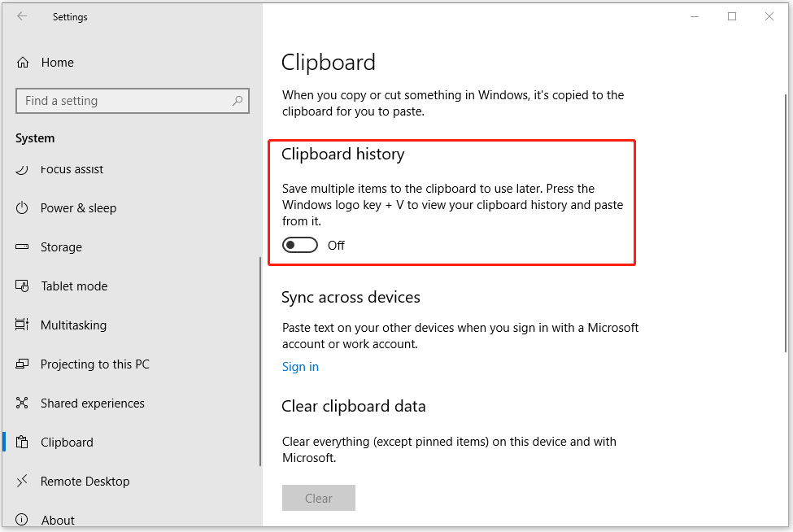Click the Focus assist moon icon
This screenshot has width=793, height=532.
[x=22, y=169]
